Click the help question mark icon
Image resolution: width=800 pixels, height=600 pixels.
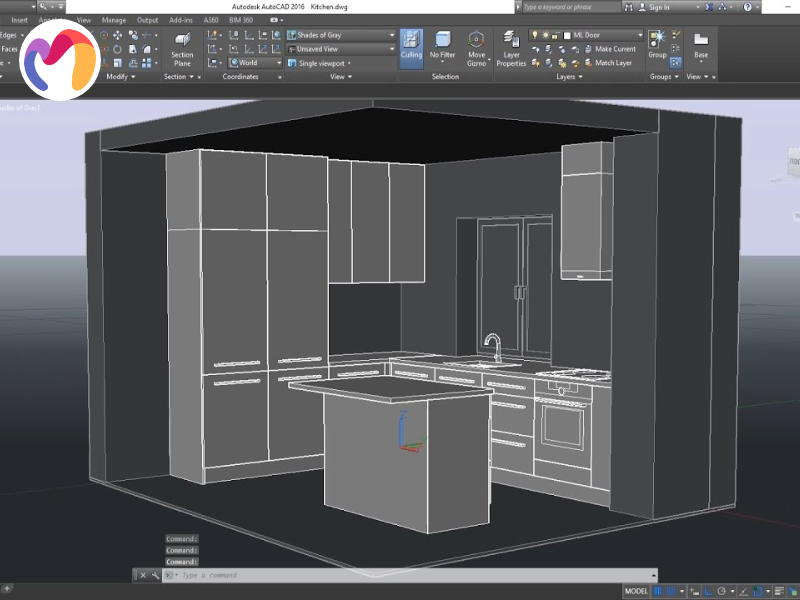click(x=747, y=7)
